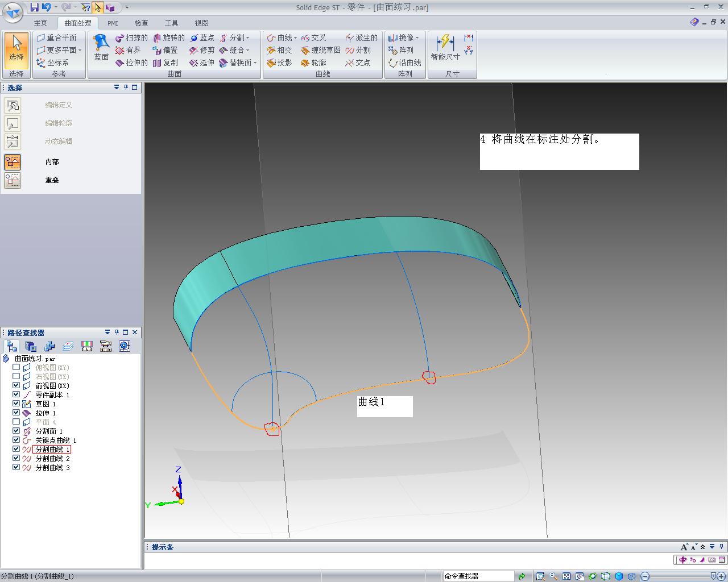The height and width of the screenshot is (582, 728).
Task: Uncheck the 前视图(XZ) plane checkbox
Action: coord(16,385)
